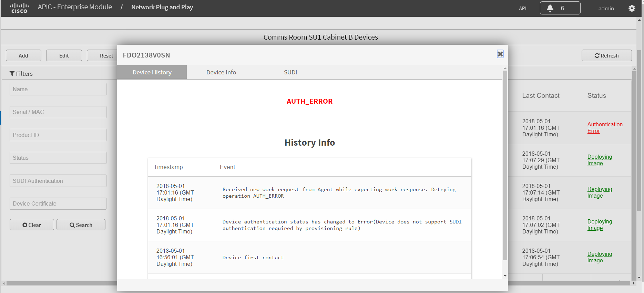The width and height of the screenshot is (644, 293).
Task: Focus the Status filter field
Action: [58, 158]
